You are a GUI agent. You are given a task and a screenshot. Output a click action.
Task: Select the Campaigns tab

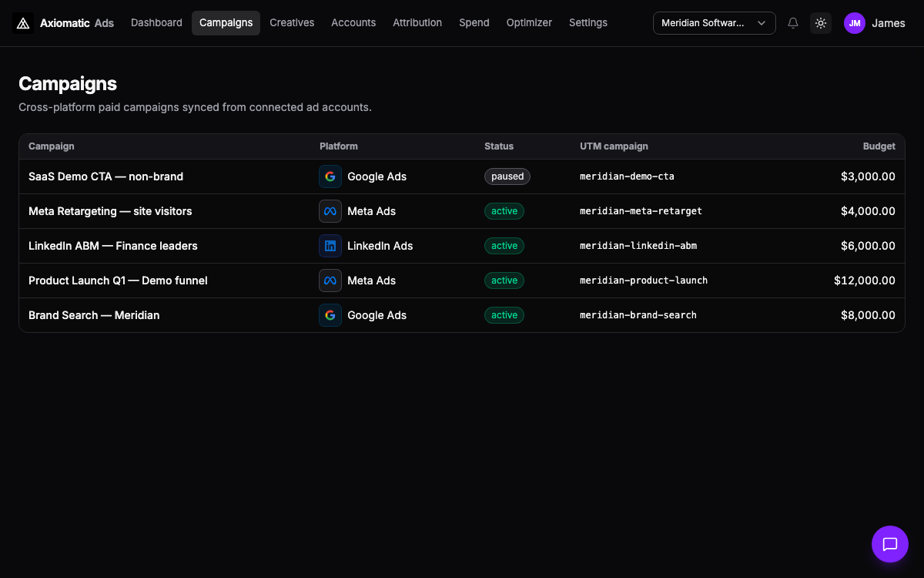(226, 23)
